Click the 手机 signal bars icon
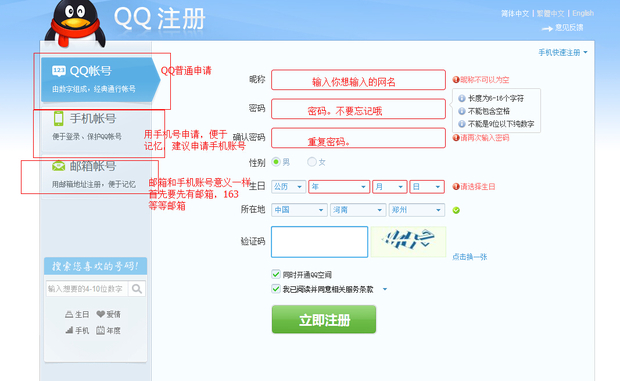Viewport: 620px width, 381px height. (x=69, y=330)
